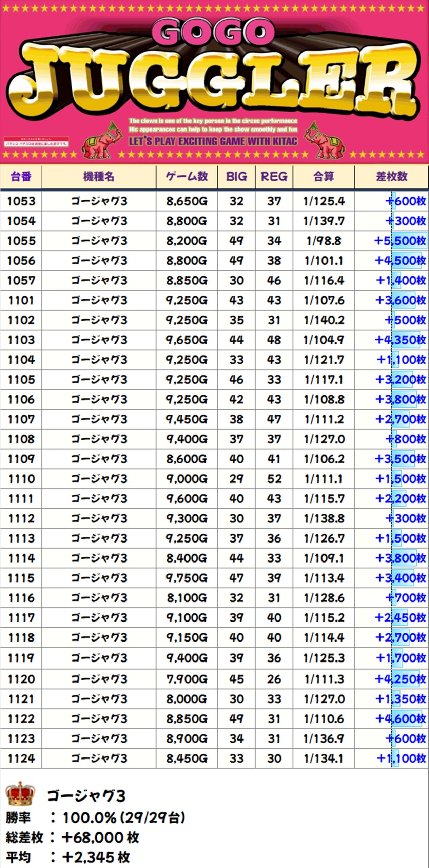
Task: Click the ゲーム数 column header
Action: pyautogui.click(x=187, y=177)
